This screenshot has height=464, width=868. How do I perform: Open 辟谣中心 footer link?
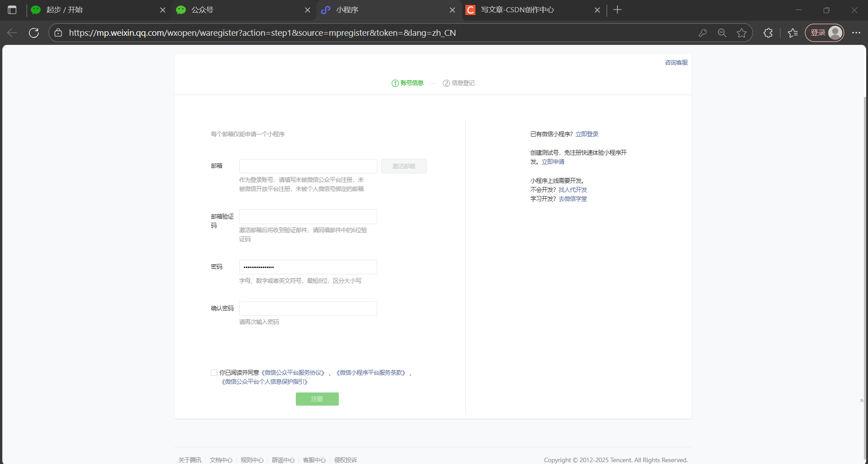(283, 460)
